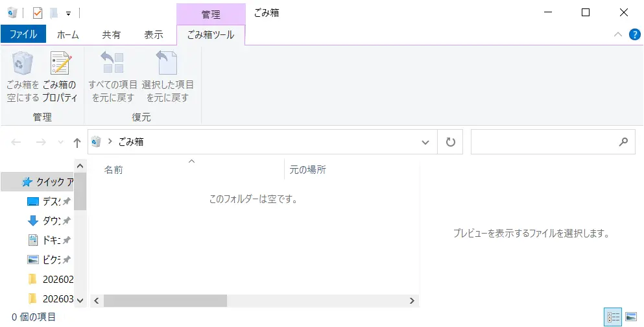Click the navigation pane scroll up arrow
Screen dimensions: 644x327
(x=80, y=166)
